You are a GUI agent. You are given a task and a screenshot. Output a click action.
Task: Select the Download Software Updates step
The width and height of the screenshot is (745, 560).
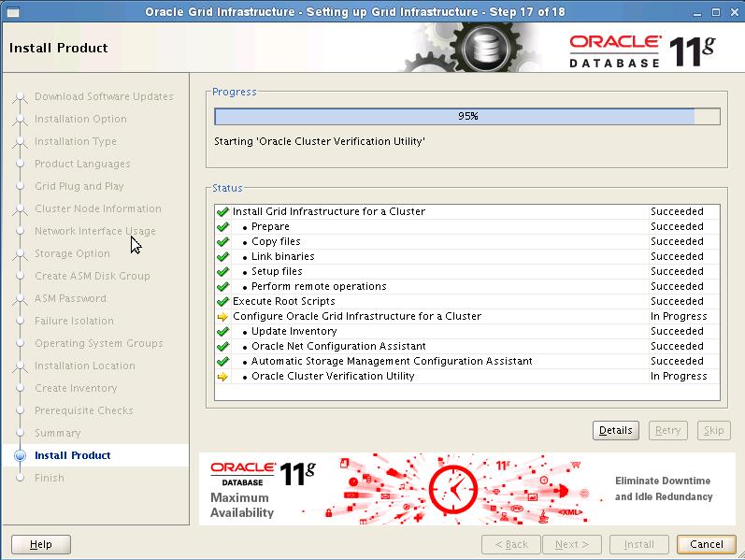[104, 96]
